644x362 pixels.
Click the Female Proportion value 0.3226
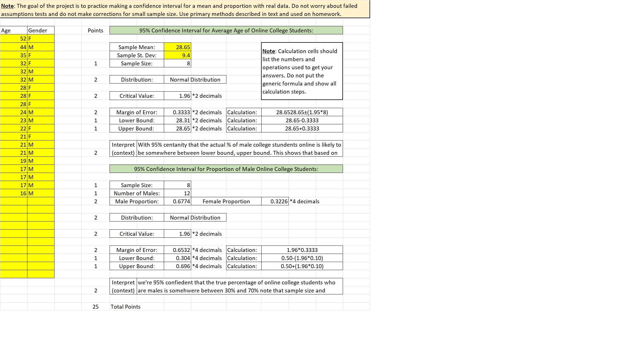[278, 201]
